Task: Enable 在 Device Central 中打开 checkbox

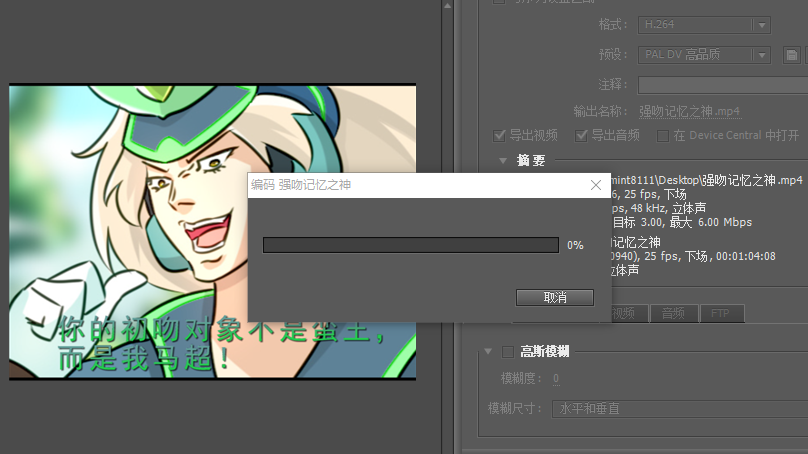Action: coord(663,136)
